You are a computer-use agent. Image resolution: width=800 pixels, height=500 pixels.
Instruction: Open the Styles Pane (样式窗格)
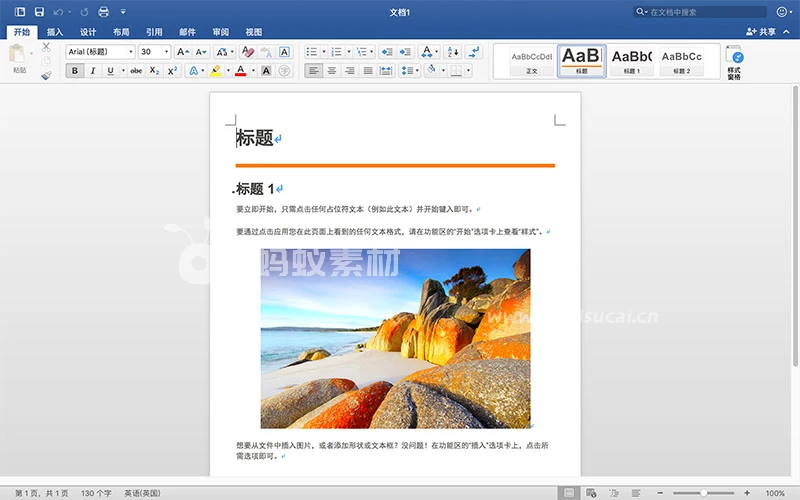click(734, 62)
